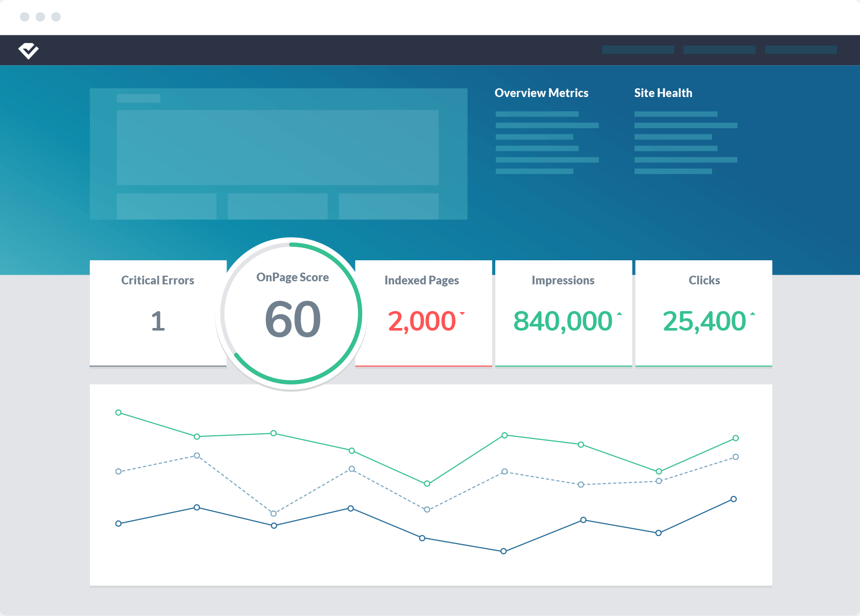860x616 pixels.
Task: Click the last dark blue chart point
Action: [734, 499]
